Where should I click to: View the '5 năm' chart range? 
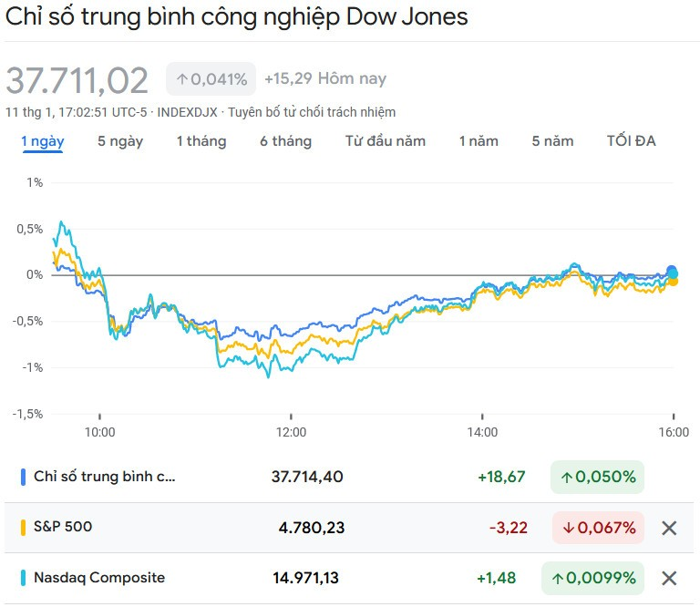(553, 141)
